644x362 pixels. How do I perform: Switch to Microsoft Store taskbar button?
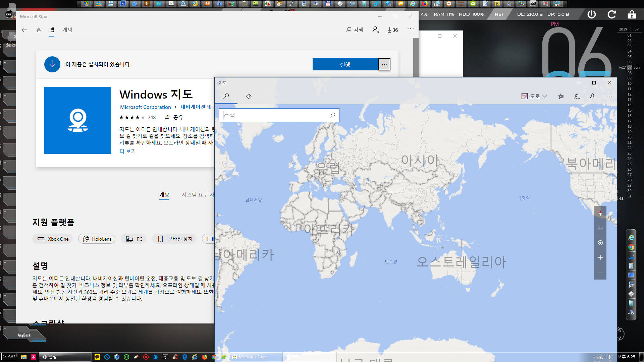pos(256,357)
